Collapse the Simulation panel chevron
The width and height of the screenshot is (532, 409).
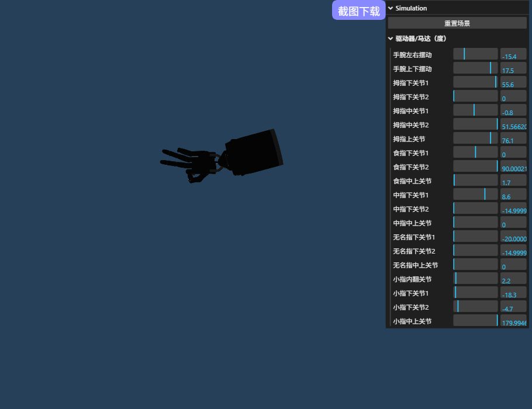(x=391, y=8)
